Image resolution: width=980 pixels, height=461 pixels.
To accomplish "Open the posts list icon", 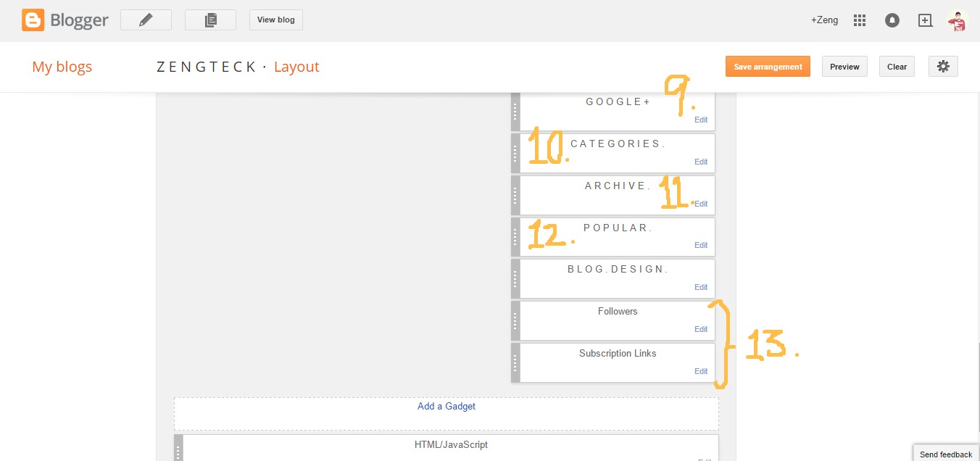I will pos(210,20).
